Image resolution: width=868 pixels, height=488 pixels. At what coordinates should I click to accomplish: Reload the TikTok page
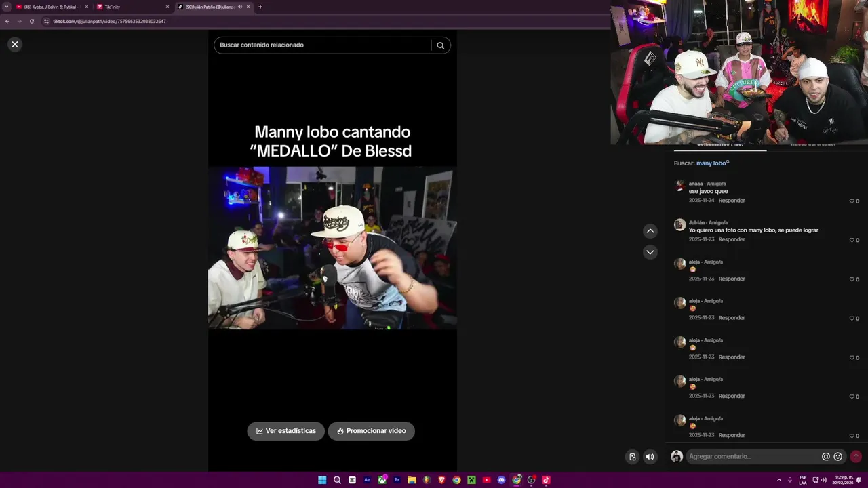(31, 21)
